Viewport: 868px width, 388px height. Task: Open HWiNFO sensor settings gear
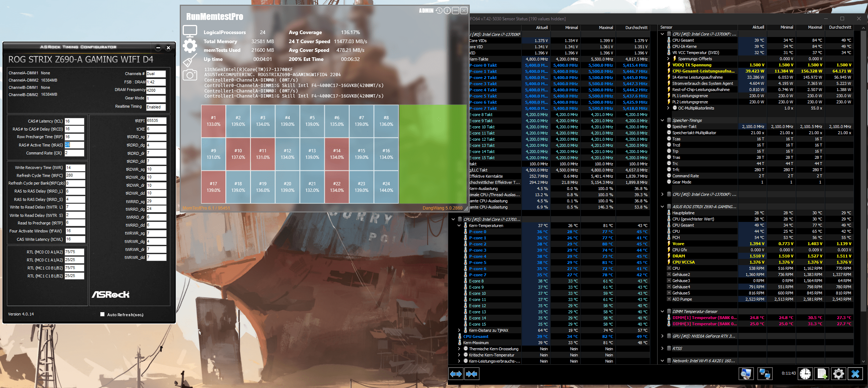(839, 373)
